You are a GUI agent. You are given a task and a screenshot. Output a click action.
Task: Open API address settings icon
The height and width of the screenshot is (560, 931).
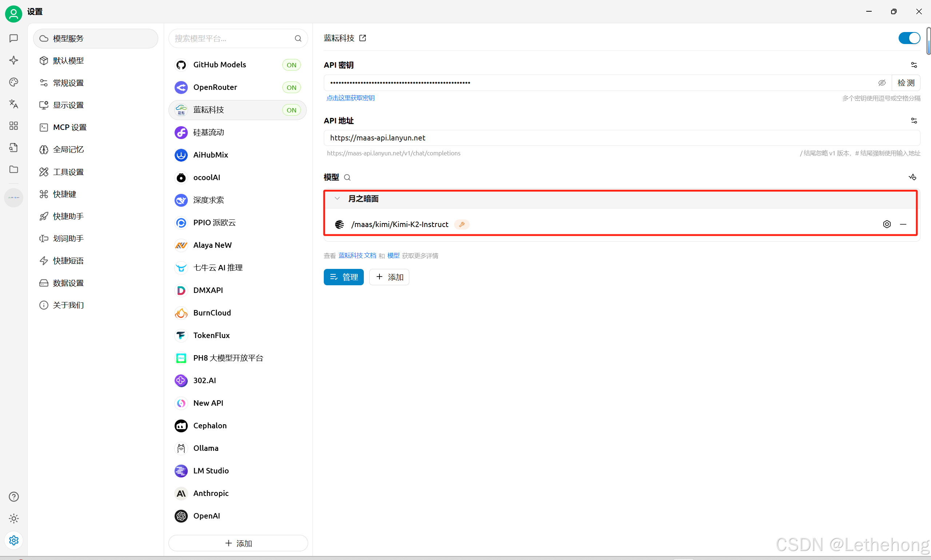[x=914, y=121]
